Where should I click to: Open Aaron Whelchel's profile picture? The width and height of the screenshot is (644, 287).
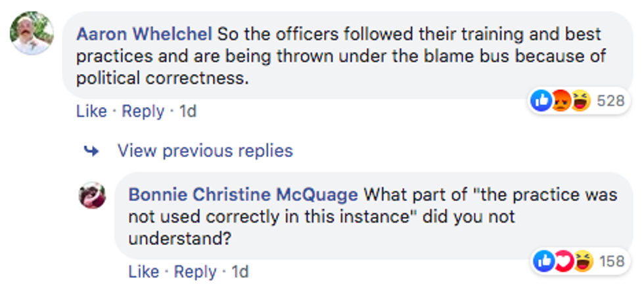pos(31,33)
